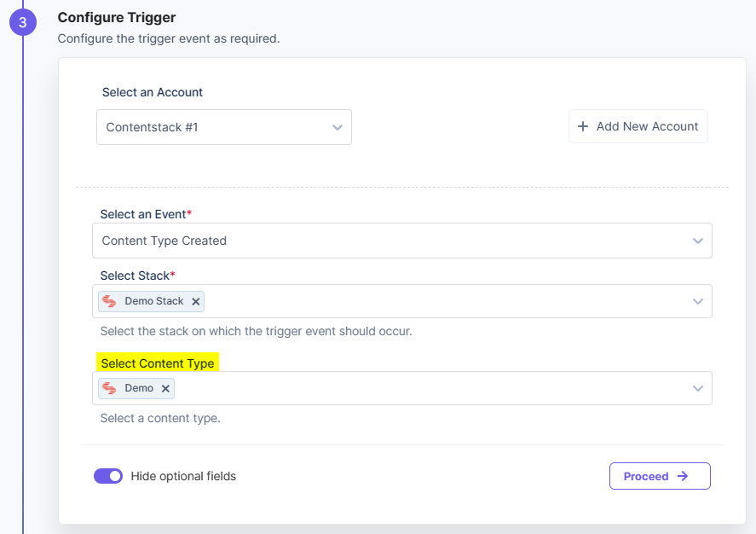Disable the Hide optional fields switch
This screenshot has height=534, width=756.
coord(108,475)
